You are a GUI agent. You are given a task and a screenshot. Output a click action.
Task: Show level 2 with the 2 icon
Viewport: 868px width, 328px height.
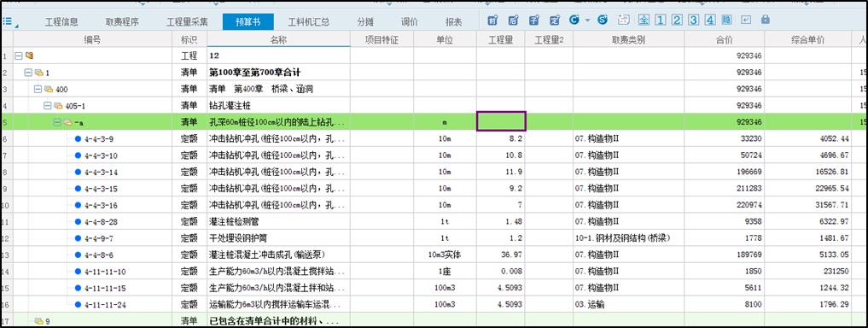[677, 20]
